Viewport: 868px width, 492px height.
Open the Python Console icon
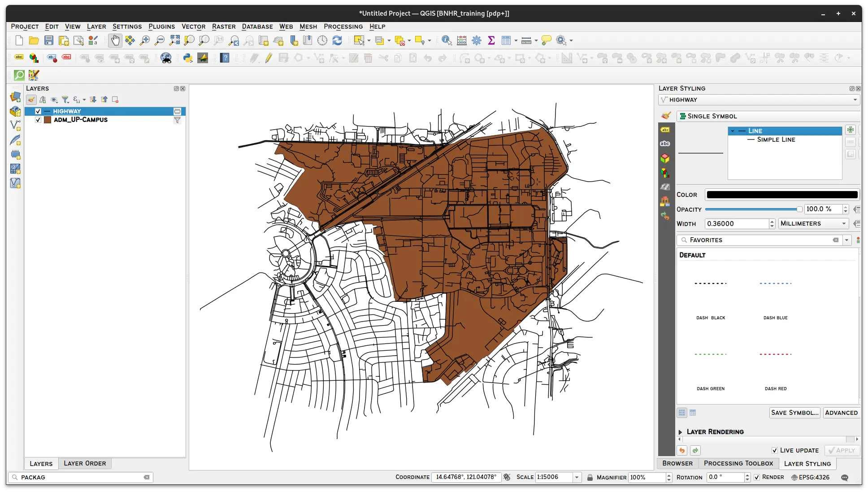coord(188,58)
